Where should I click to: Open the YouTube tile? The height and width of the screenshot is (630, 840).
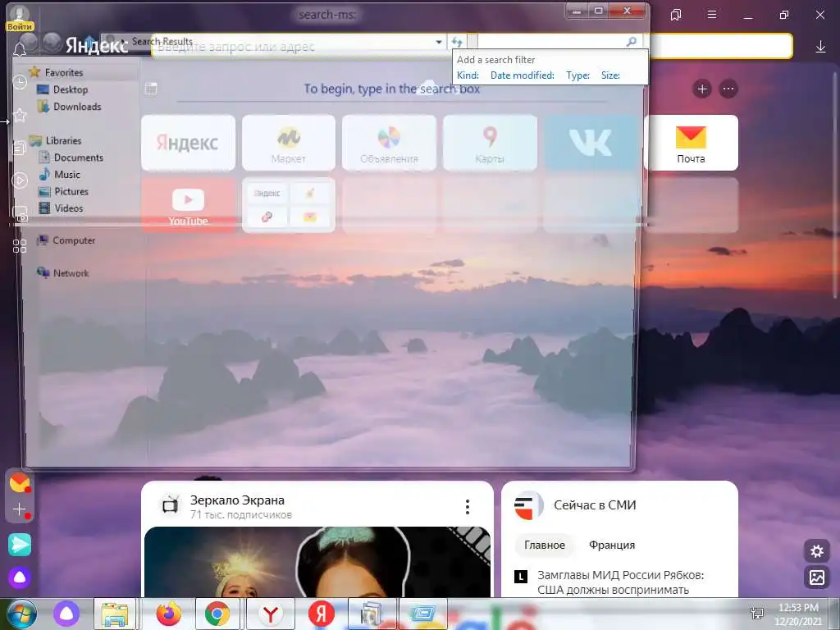click(x=188, y=205)
